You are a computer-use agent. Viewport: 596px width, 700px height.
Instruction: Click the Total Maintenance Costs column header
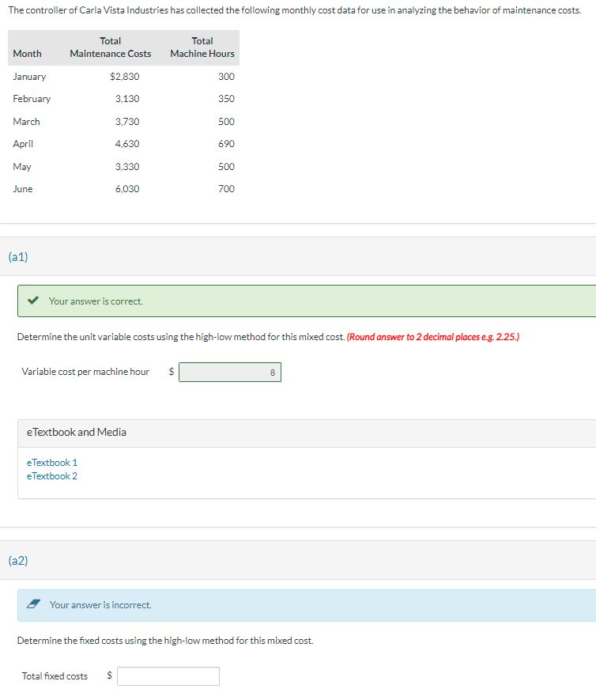[110, 47]
